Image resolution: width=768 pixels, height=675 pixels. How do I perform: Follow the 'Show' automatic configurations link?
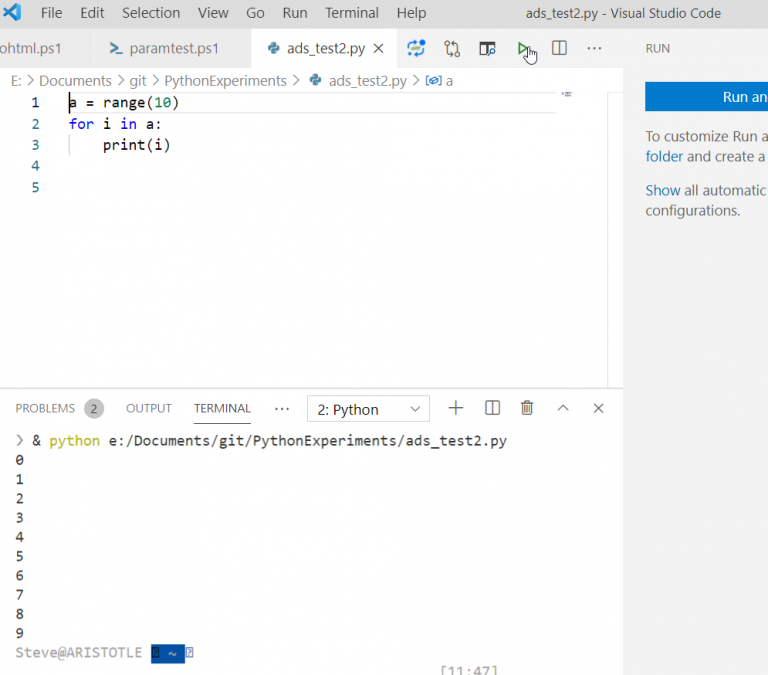click(663, 190)
